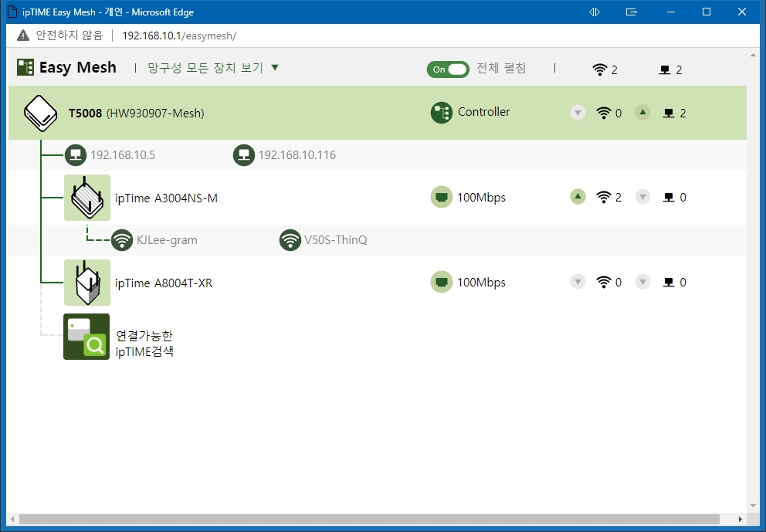Screen dimensions: 766x532
Task: Click the wired client icon for 192.168.10.5
Action: tap(76, 155)
